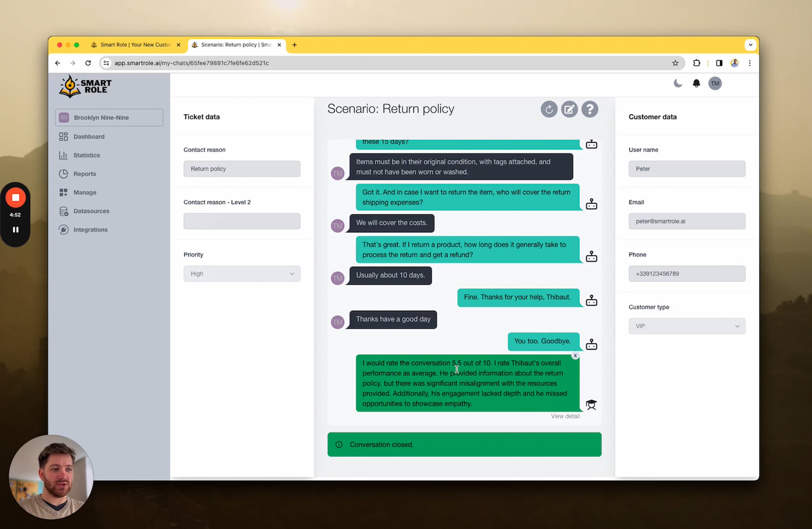Image resolution: width=812 pixels, height=529 pixels.
Task: Open Statistics from the sidebar
Action: coord(87,155)
